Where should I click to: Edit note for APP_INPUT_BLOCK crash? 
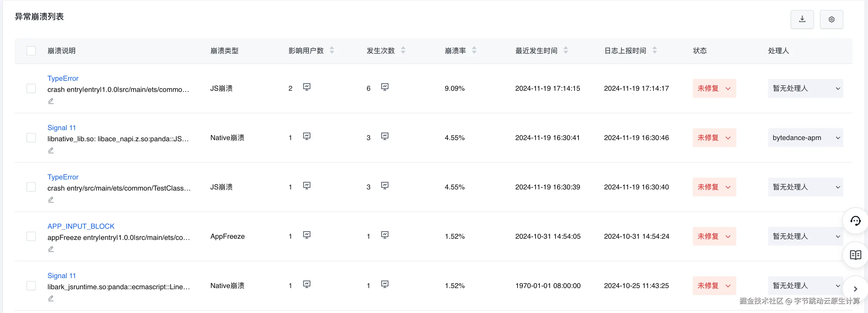51,249
